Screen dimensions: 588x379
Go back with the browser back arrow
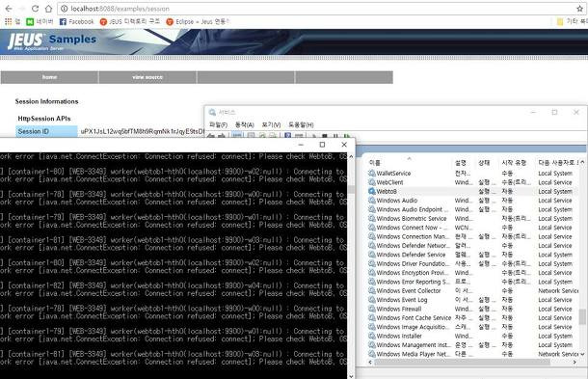(9, 9)
